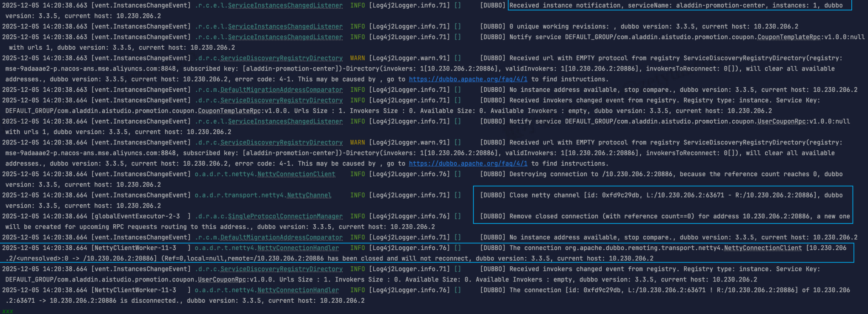Viewport: 868px width, 314px height.
Task: Open dubbo.apache.org/faq/4/1 link in the second WARN entry
Action: pos(468,163)
